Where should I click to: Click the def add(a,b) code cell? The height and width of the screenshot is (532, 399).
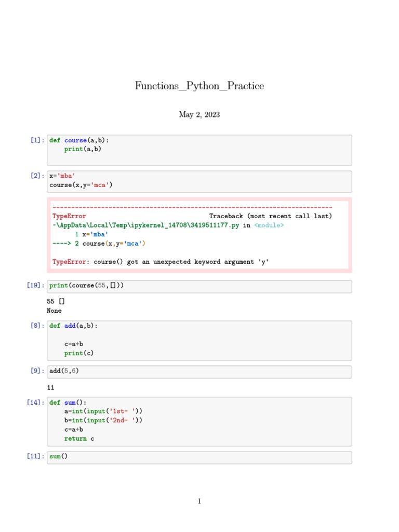coord(199,340)
